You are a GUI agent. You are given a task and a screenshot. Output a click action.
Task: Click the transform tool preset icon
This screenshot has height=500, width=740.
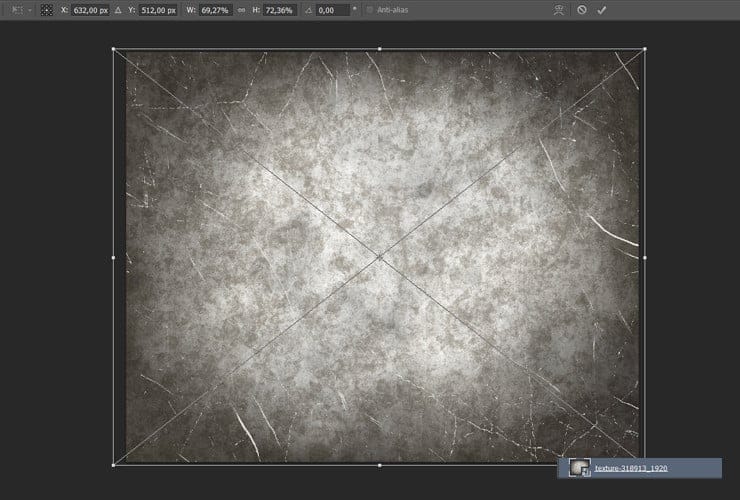tap(14, 9)
